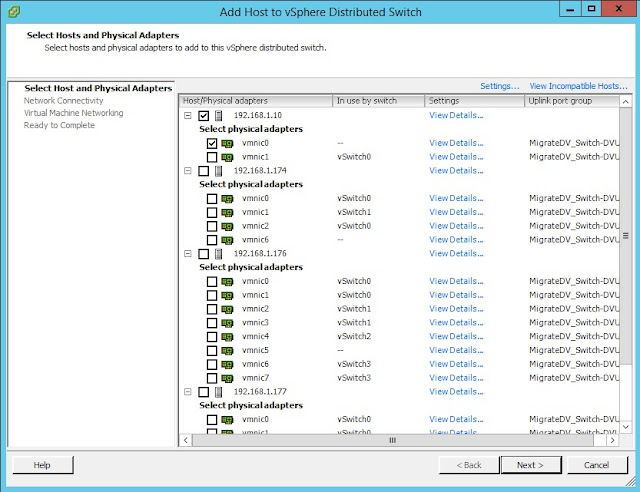This screenshot has width=640, height=492.
Task: Click the host server icon for 192.168.1.176
Action: [x=219, y=254]
